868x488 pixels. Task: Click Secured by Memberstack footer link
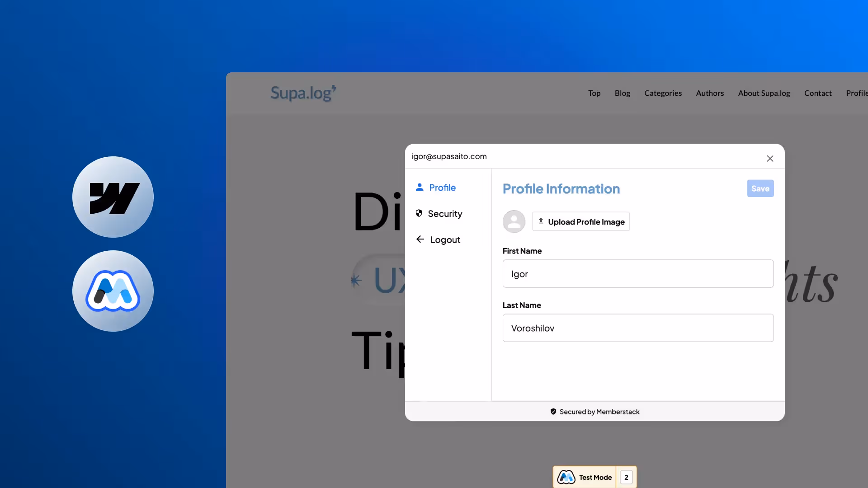tap(595, 412)
